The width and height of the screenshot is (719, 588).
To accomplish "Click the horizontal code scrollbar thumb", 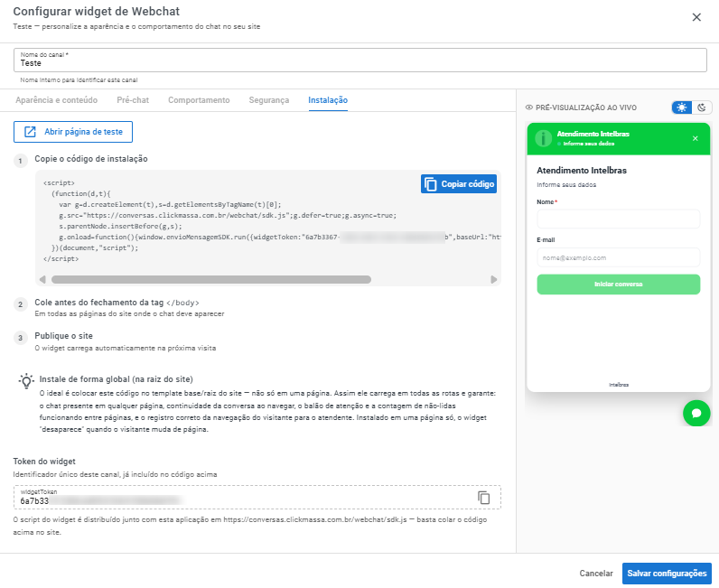I will [211, 279].
